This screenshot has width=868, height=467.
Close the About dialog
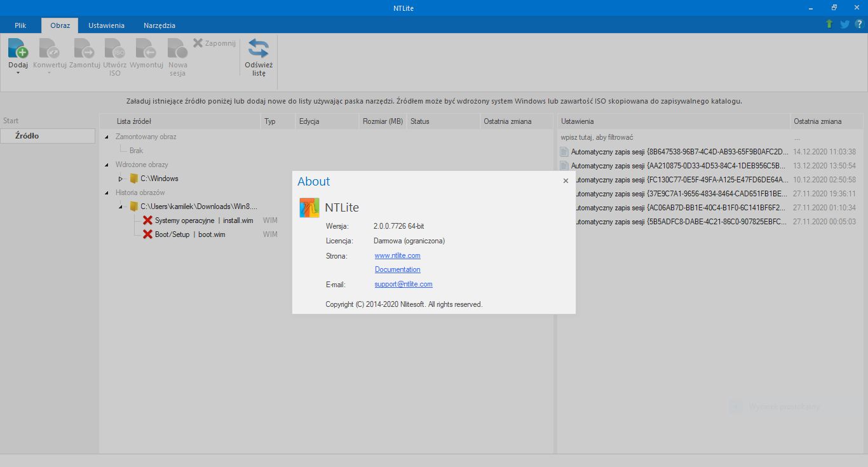tap(566, 181)
